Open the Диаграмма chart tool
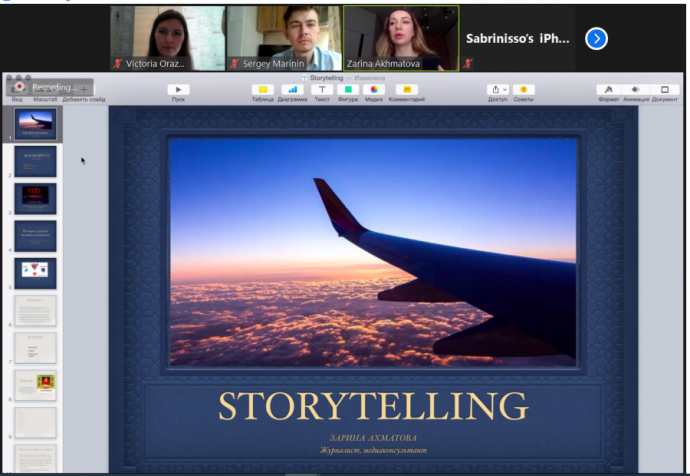 pyautogui.click(x=292, y=90)
